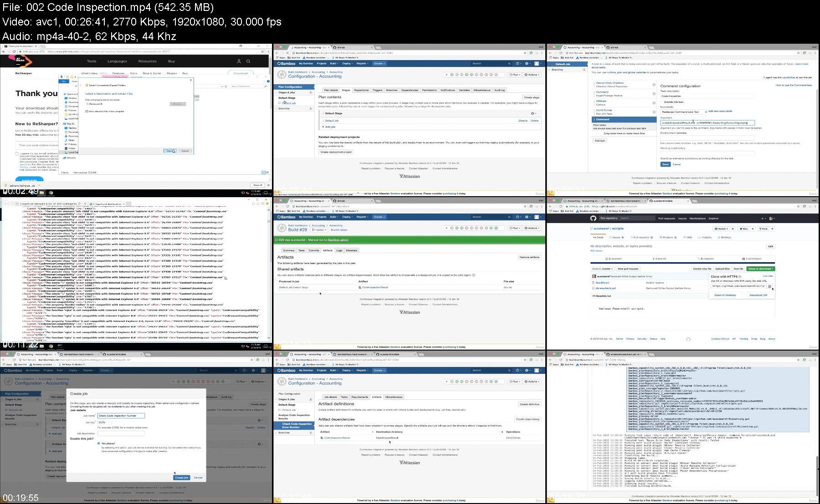Open Create dropdown in Plan contents Bamboo header
Image resolution: width=820 pixels, height=504 pixels.
[x=378, y=63]
